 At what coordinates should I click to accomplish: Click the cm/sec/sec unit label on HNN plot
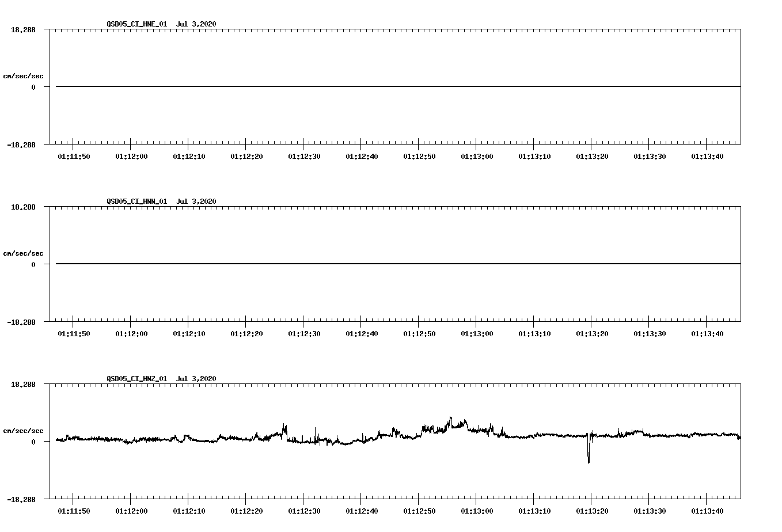pyautogui.click(x=23, y=253)
